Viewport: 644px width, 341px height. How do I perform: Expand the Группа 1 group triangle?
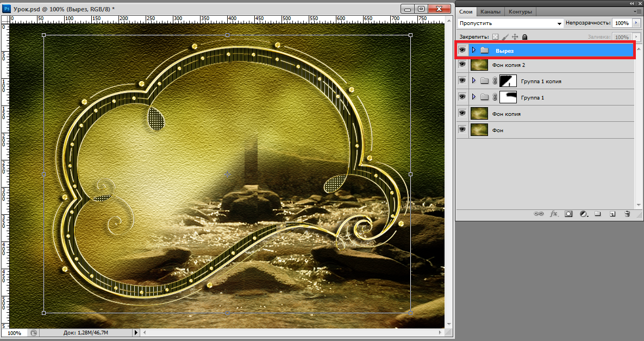473,97
